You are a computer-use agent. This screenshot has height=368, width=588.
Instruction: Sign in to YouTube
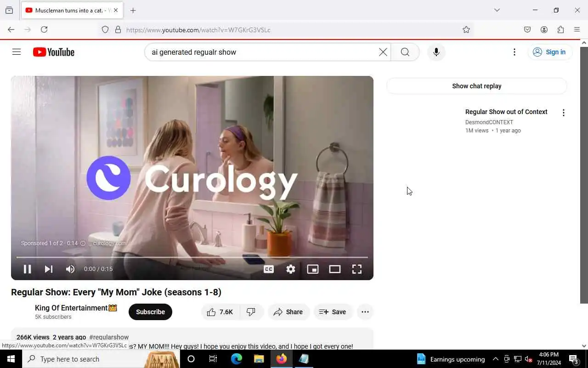point(549,52)
